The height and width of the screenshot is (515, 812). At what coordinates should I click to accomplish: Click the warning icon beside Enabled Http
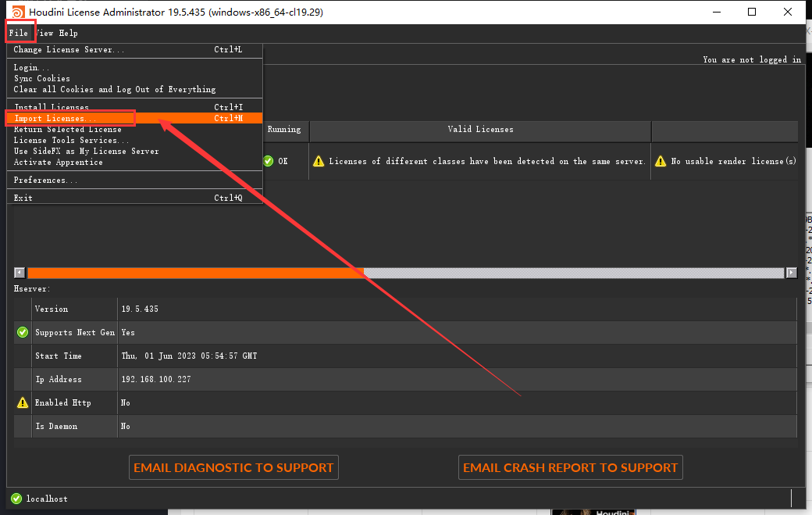(22, 402)
